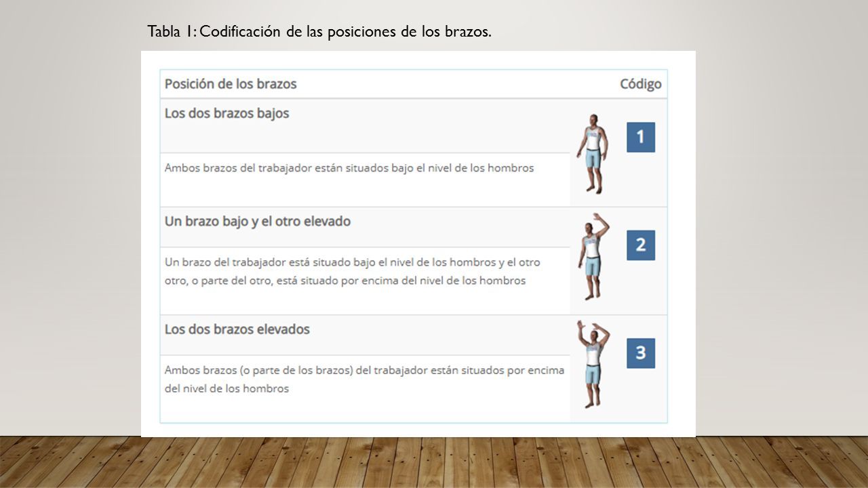Screen dimensions: 868x488
Task: Click the 'Un brazo bajo y el otro elevado' heading
Action: 258,222
